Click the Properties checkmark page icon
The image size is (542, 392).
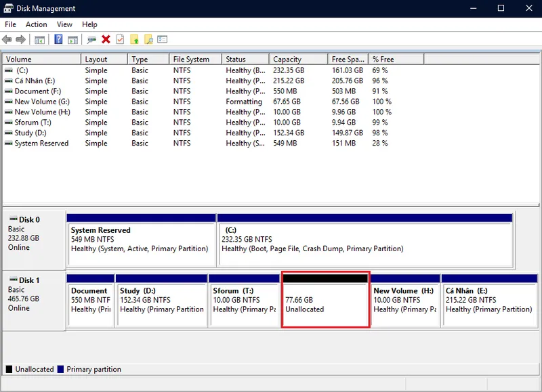[x=120, y=39]
